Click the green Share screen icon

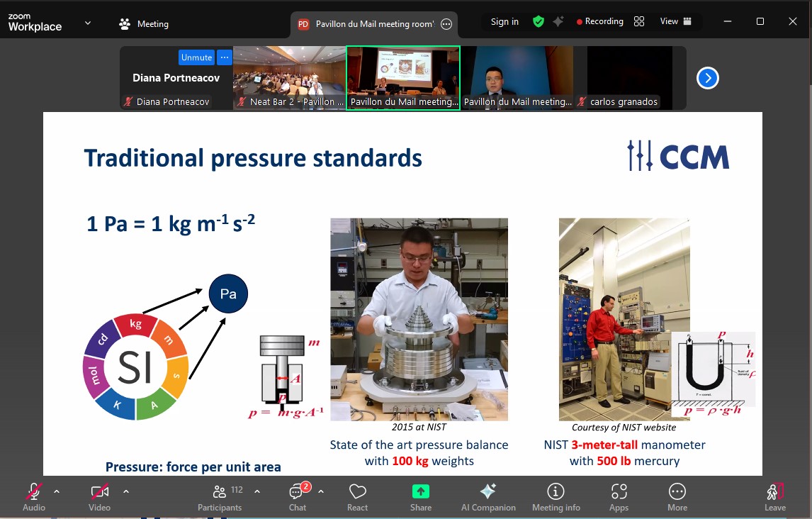pyautogui.click(x=420, y=496)
